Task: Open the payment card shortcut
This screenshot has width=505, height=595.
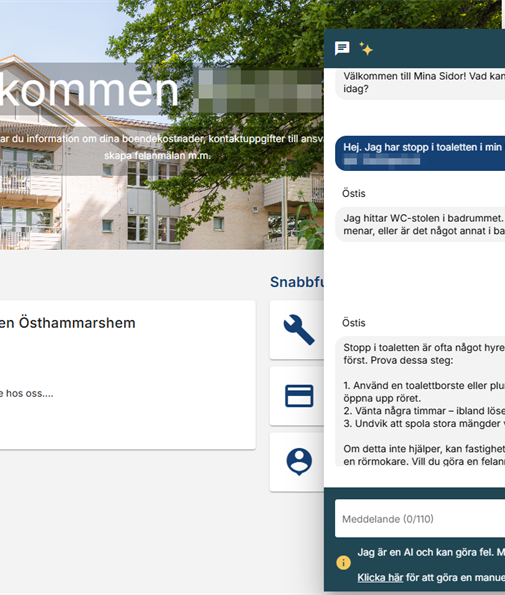Action: [299, 396]
